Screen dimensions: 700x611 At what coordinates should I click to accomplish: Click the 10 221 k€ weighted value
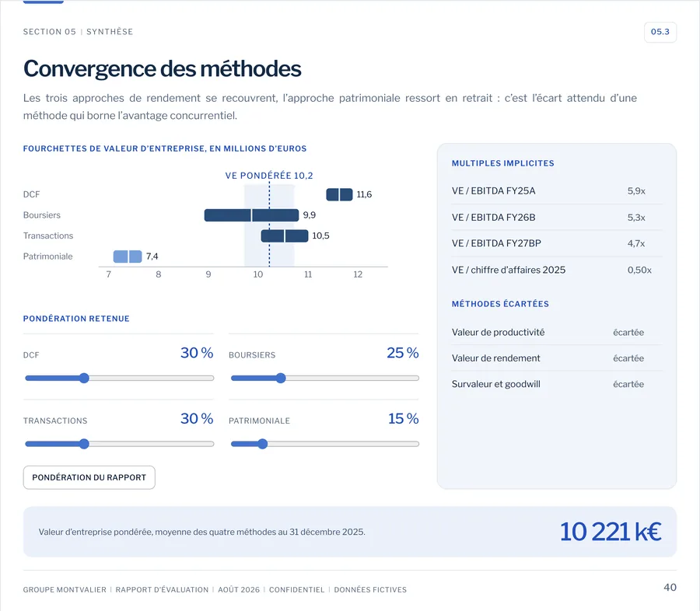tap(611, 532)
